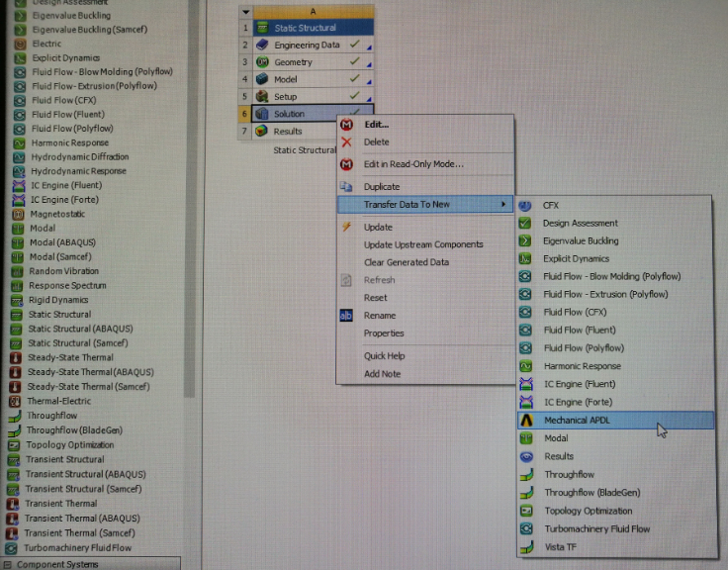The image size is (728, 570).
Task: Choose Delete in the context menu
Action: click(377, 142)
